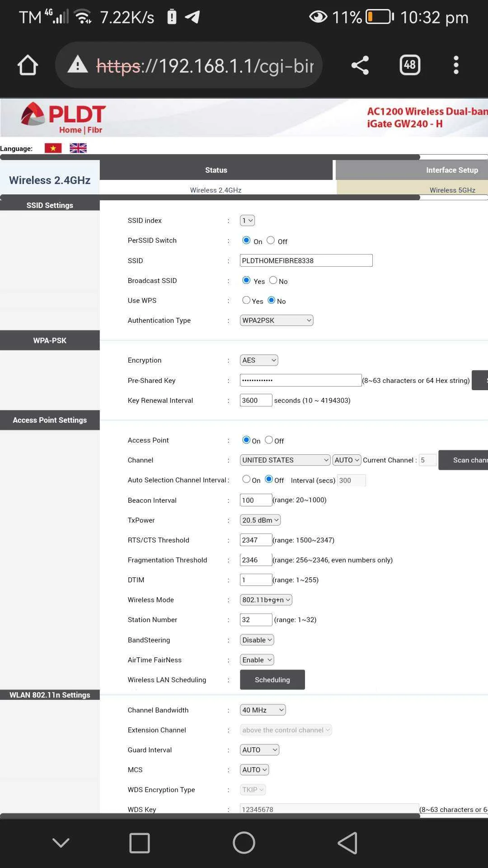Screen dimensions: 488x868
Task: Select No for Broadcast SSID
Action: (273, 280)
